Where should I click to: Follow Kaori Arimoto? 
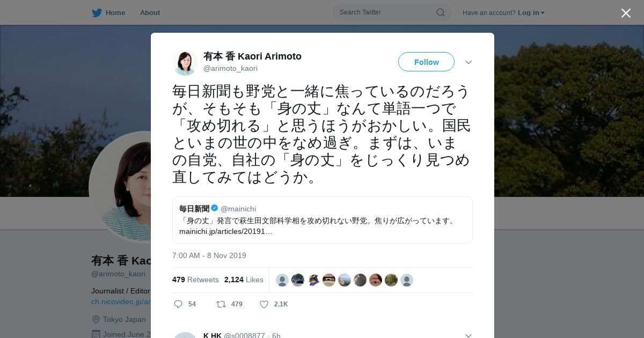tap(426, 62)
